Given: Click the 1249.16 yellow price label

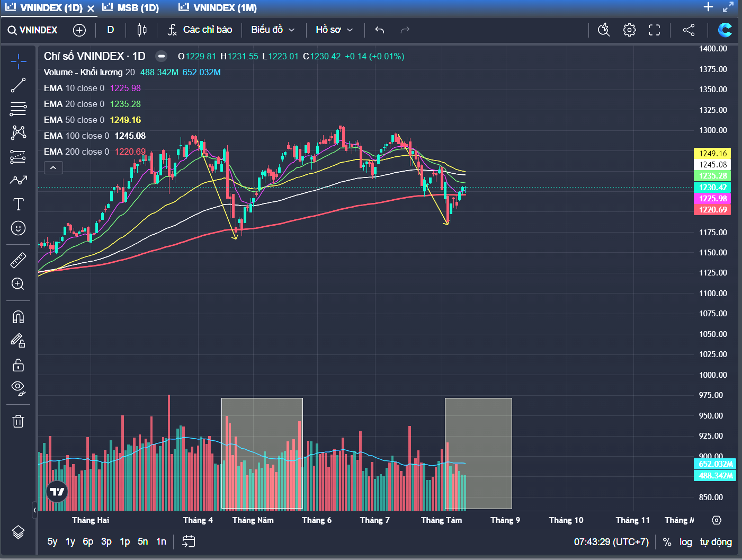Looking at the screenshot, I should 712,154.
